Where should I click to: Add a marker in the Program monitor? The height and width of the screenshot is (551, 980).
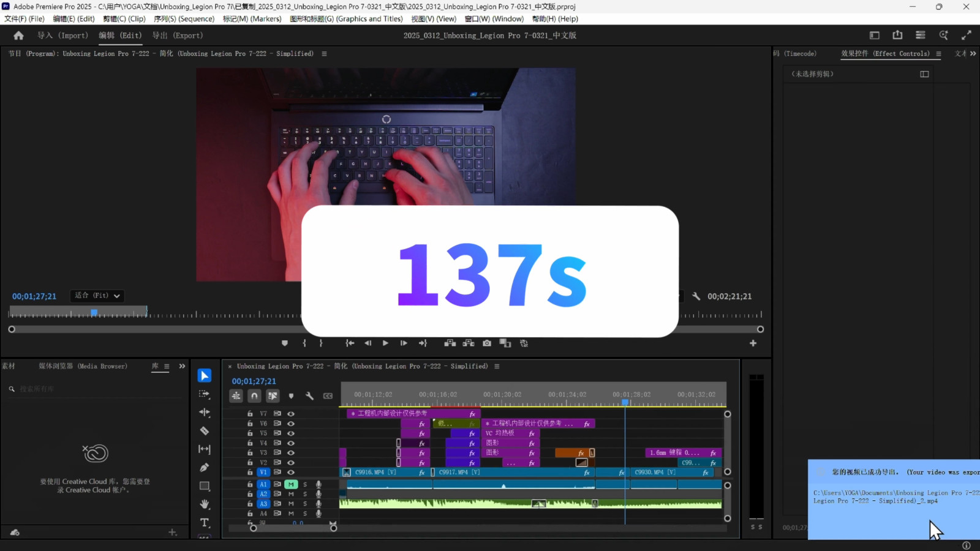(x=285, y=343)
